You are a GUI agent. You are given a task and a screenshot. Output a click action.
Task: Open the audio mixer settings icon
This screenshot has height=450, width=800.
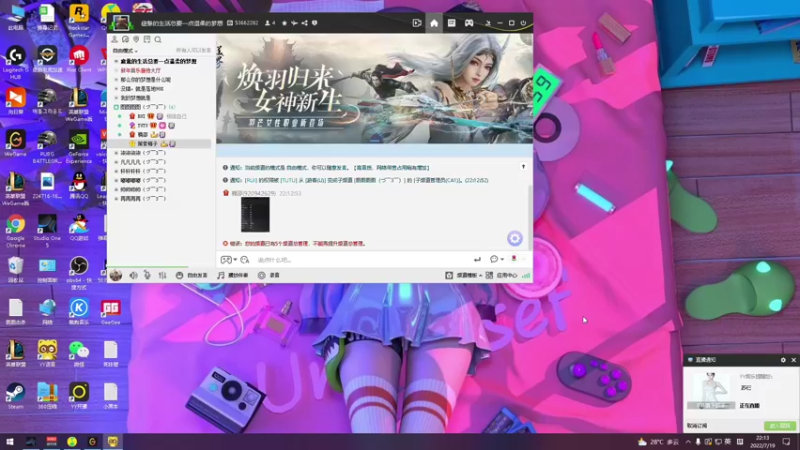tap(162, 276)
